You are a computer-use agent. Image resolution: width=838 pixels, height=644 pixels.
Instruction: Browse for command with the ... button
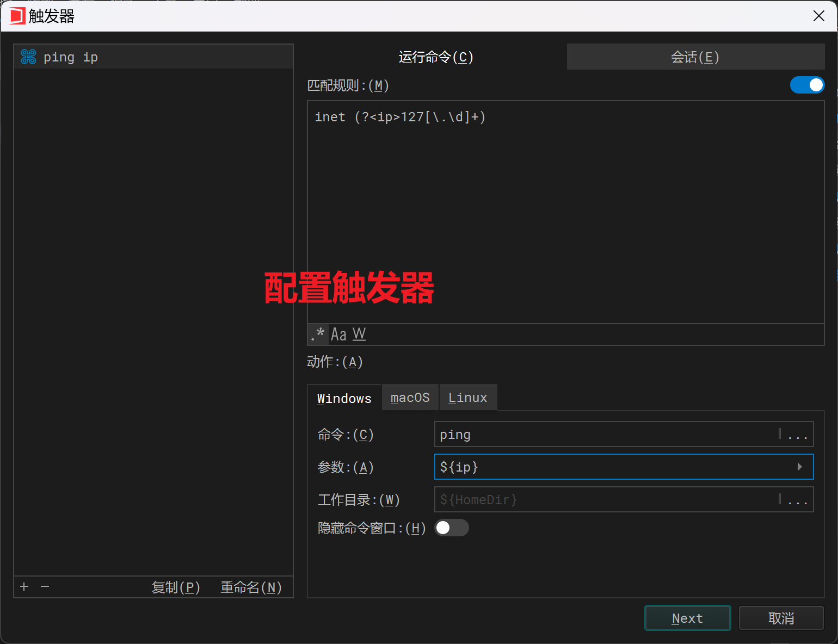(797, 435)
